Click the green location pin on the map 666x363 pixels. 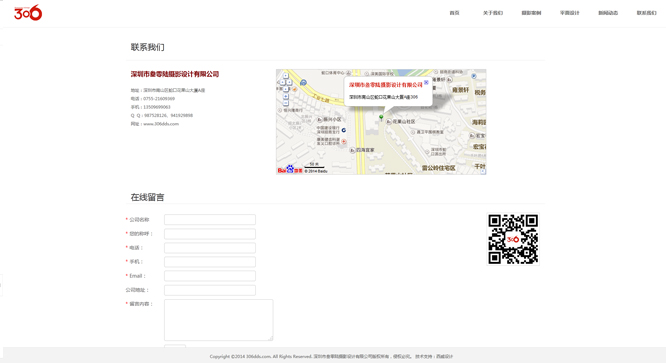381,118
